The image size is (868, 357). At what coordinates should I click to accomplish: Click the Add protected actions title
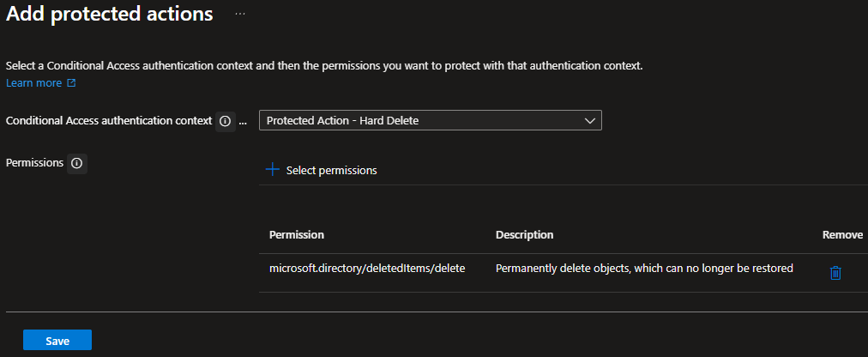click(110, 15)
